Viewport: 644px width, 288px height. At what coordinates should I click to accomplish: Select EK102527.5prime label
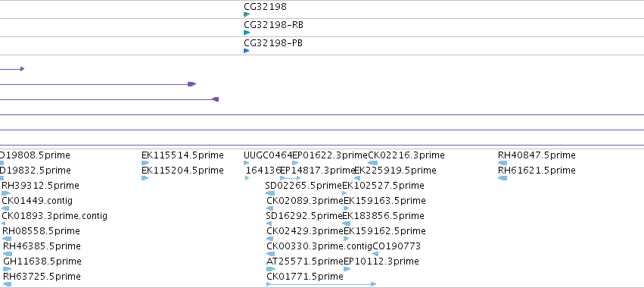pyautogui.click(x=383, y=186)
